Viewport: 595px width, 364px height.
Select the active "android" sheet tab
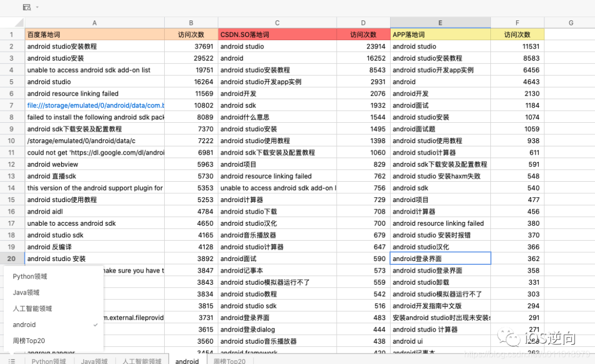[x=187, y=361]
